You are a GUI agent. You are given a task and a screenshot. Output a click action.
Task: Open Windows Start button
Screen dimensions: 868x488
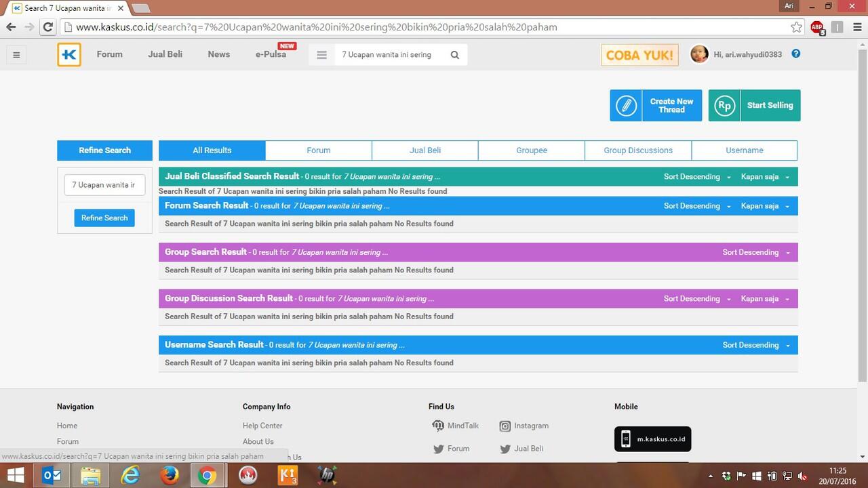point(15,476)
